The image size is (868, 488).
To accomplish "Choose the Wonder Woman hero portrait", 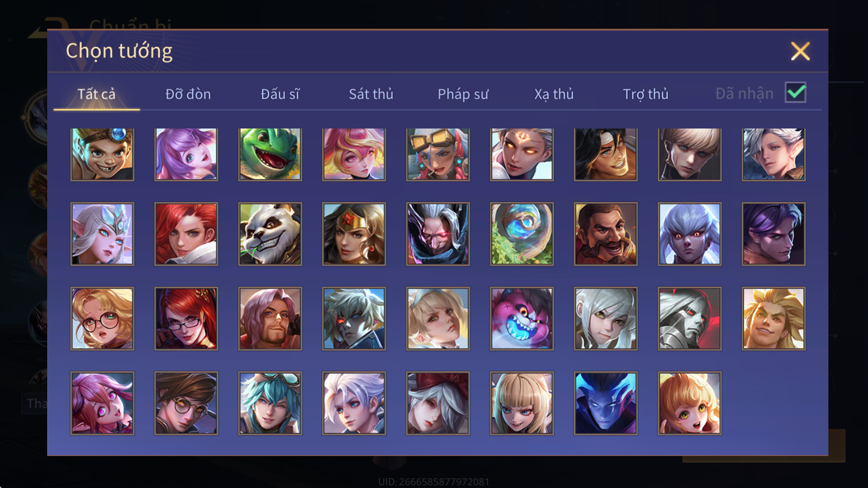I will [x=354, y=234].
